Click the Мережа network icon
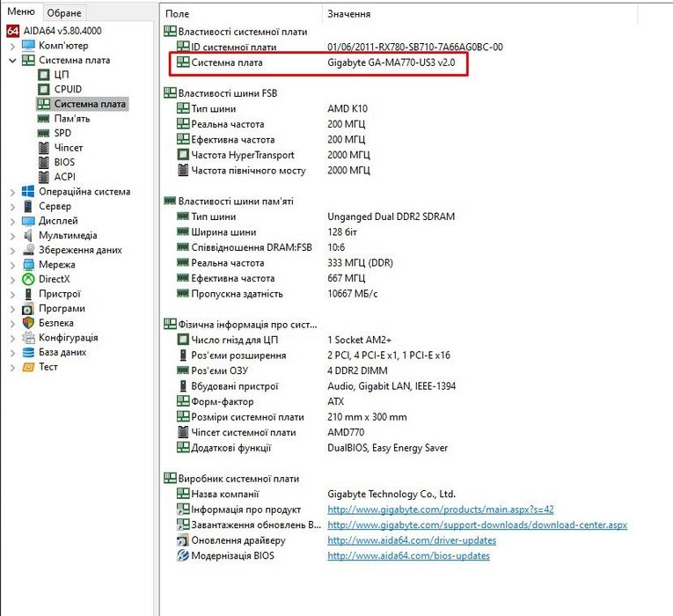 coord(28,264)
